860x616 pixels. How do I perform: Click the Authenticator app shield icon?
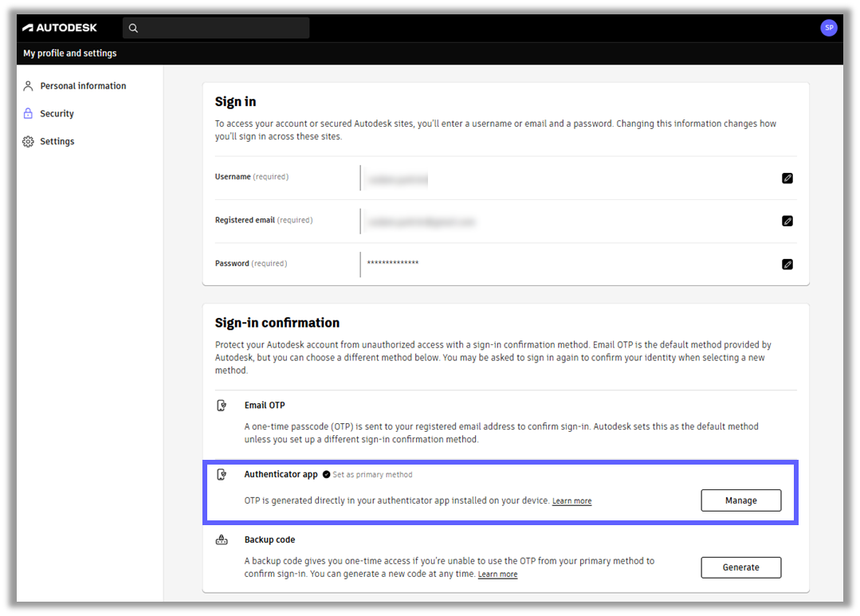222,474
